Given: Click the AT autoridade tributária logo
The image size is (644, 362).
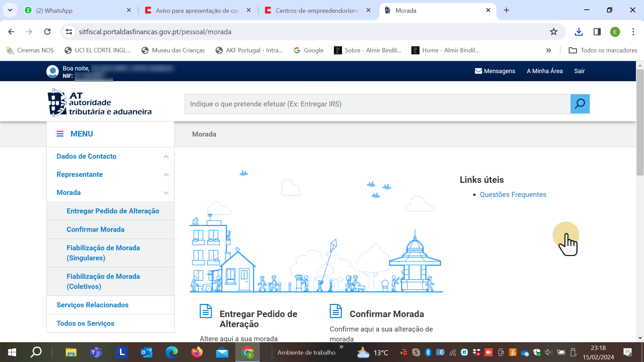Looking at the screenshot, I should click(100, 103).
